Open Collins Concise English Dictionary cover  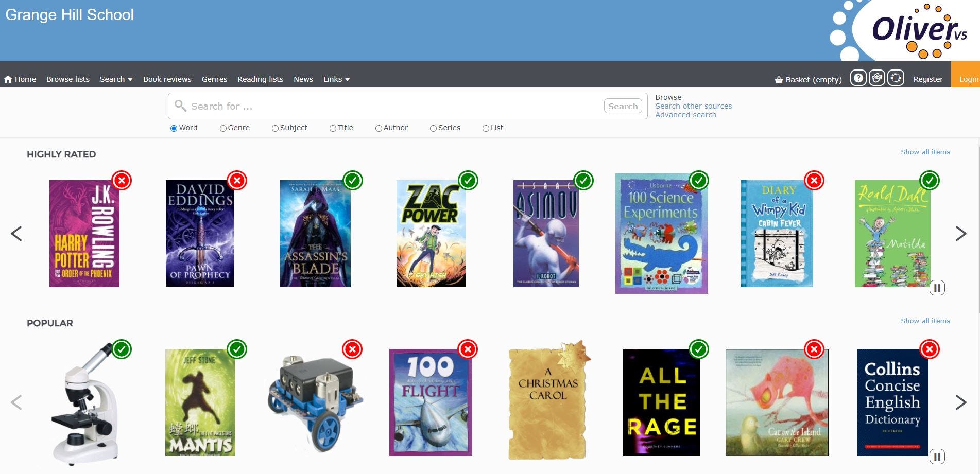[x=892, y=402]
